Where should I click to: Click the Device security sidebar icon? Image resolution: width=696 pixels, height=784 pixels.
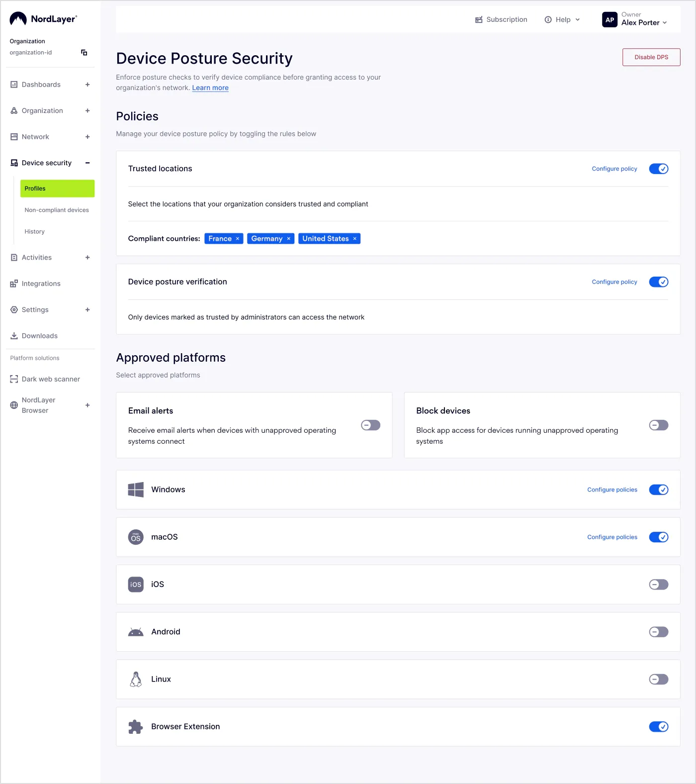click(14, 163)
